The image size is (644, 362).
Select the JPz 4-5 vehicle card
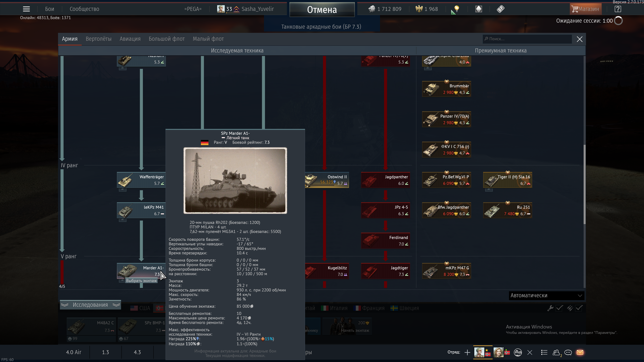[385, 210]
